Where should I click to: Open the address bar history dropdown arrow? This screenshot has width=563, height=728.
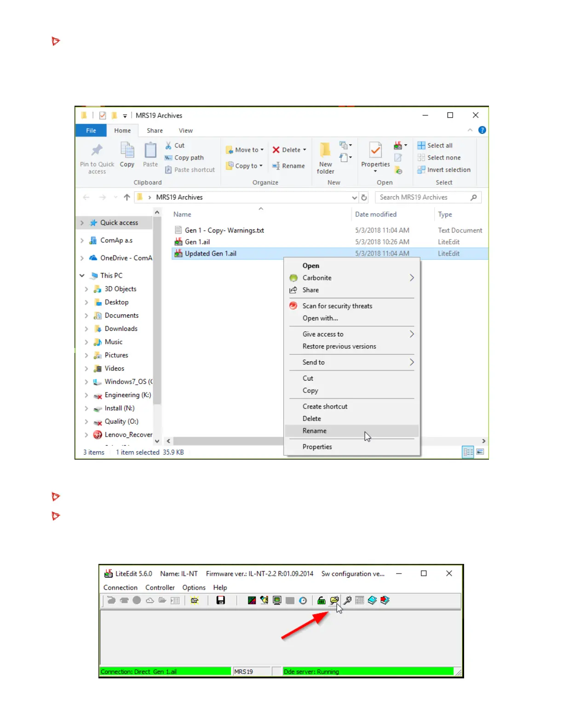point(354,198)
